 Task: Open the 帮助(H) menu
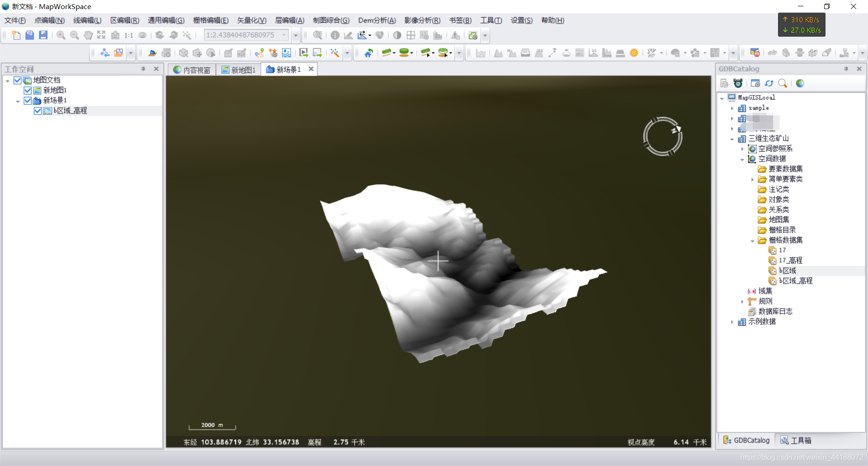pos(552,20)
